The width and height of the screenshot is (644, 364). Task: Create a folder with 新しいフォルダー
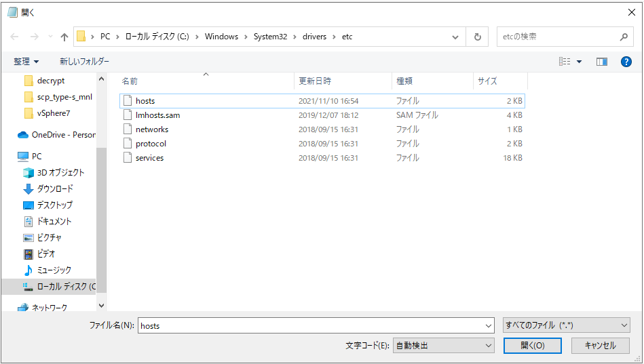[x=85, y=62]
